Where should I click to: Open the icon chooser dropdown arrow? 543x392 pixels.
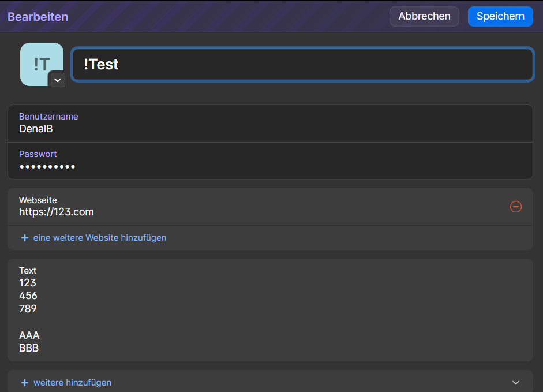tap(58, 80)
